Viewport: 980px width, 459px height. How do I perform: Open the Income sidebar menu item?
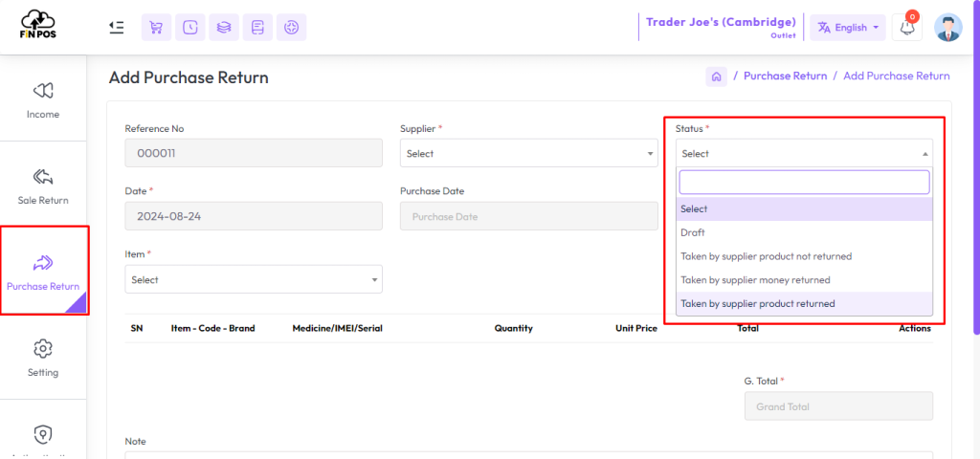point(43,99)
